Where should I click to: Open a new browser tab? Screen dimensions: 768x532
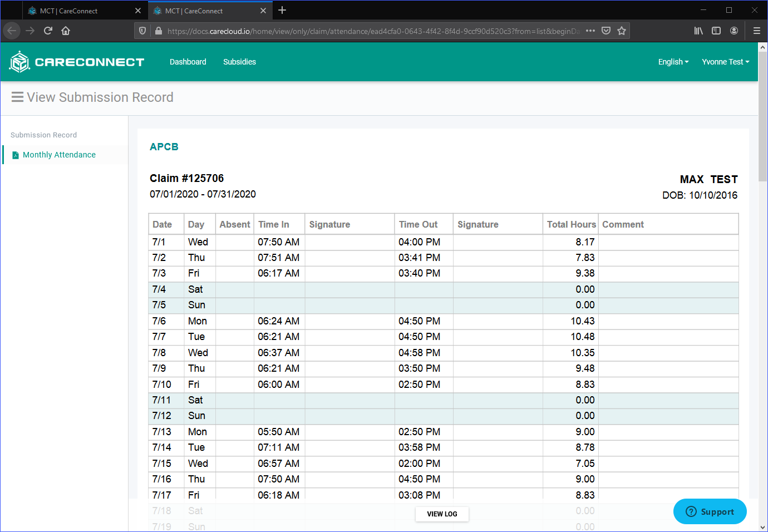tap(282, 10)
